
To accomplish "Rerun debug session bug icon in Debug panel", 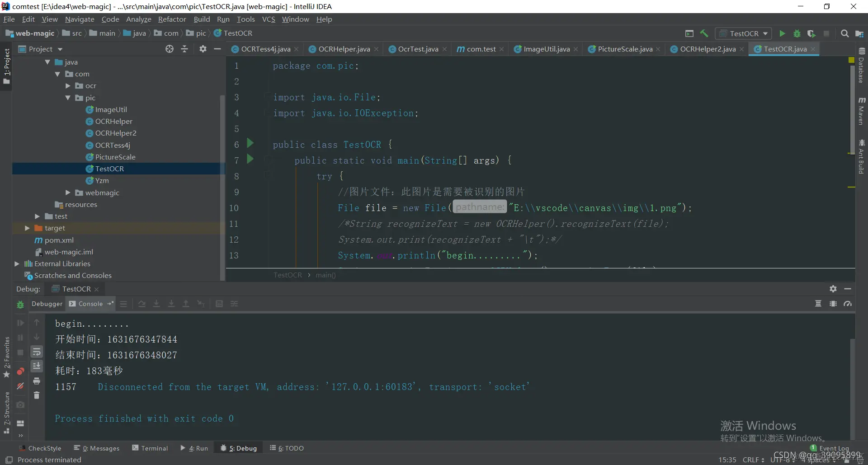I will pos(20,305).
